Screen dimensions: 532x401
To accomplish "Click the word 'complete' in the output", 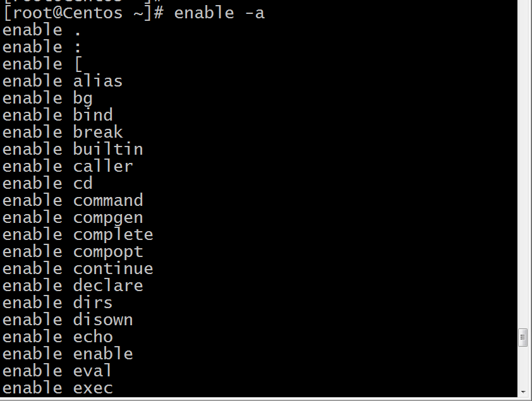I will (113, 236).
